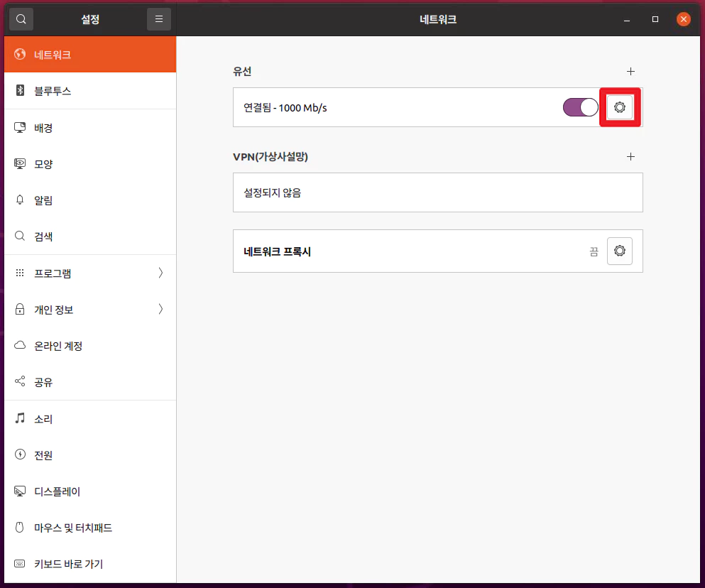Open the 블루투스 sidebar item
705x588 pixels.
(90, 91)
